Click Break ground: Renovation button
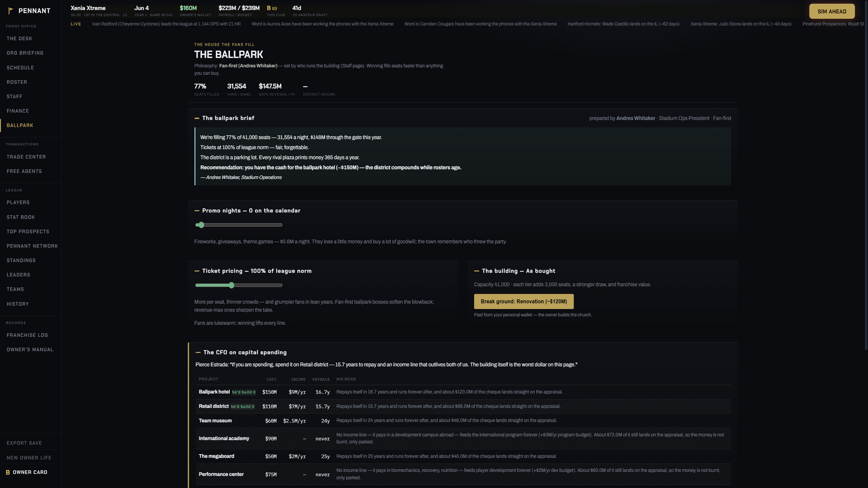Image resolution: width=868 pixels, height=488 pixels. [x=524, y=301]
